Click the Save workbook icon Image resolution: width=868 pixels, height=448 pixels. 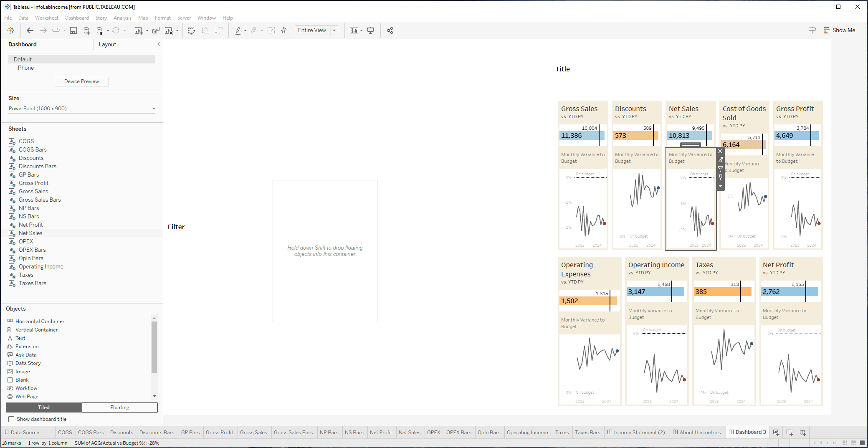73,30
